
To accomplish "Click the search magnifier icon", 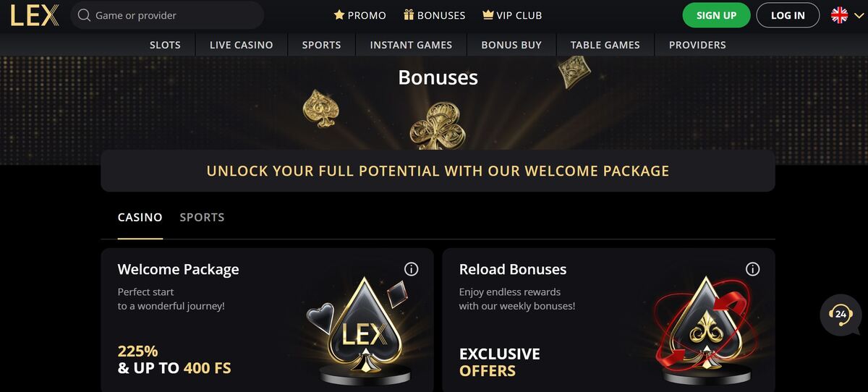I will click(84, 15).
